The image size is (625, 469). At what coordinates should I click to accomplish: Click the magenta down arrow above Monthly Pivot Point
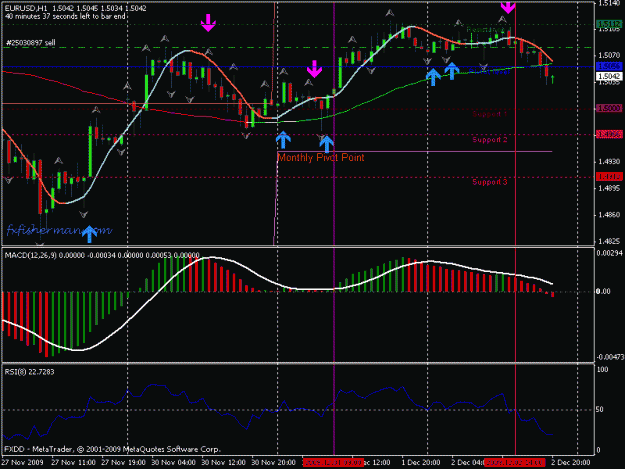[314, 69]
